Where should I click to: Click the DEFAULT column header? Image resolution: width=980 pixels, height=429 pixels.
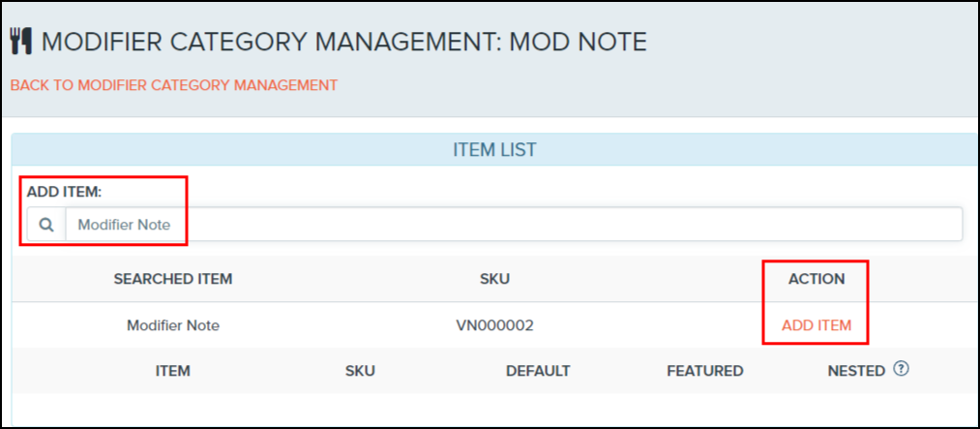538,371
